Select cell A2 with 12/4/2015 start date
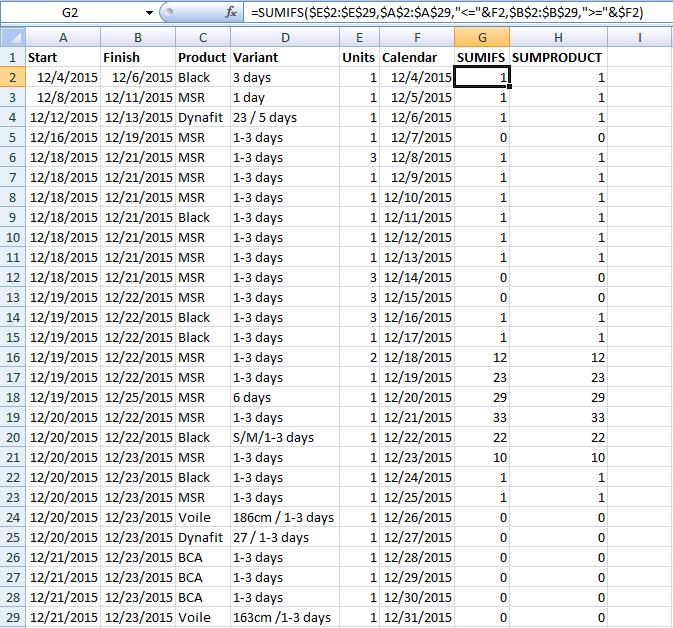673x628 pixels. (63, 77)
